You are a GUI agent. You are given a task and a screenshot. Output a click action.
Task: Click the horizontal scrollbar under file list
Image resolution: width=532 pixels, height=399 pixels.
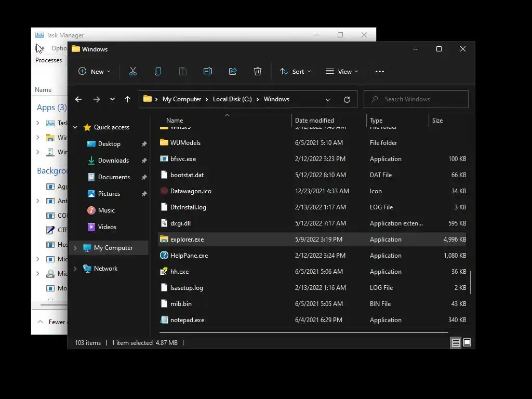click(x=303, y=332)
